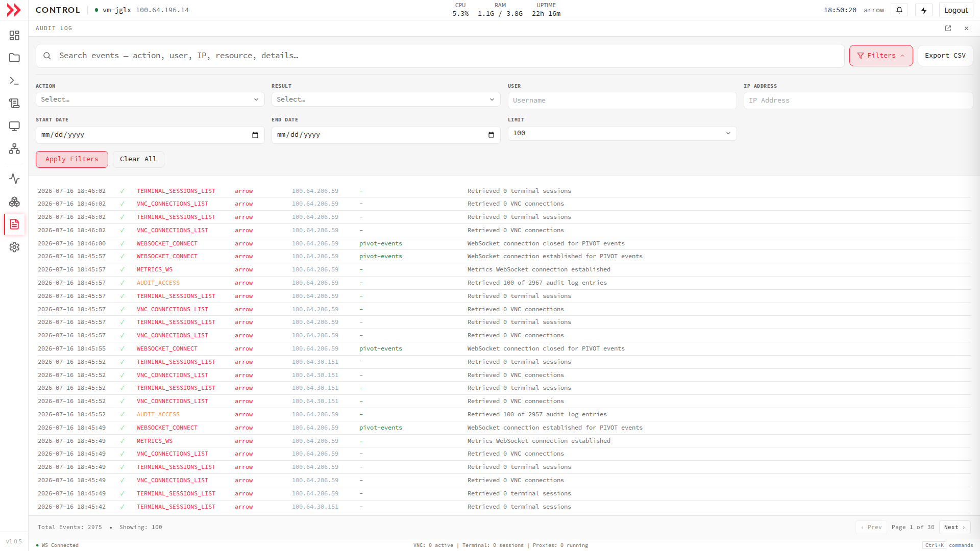Click the Logout button

956,10
